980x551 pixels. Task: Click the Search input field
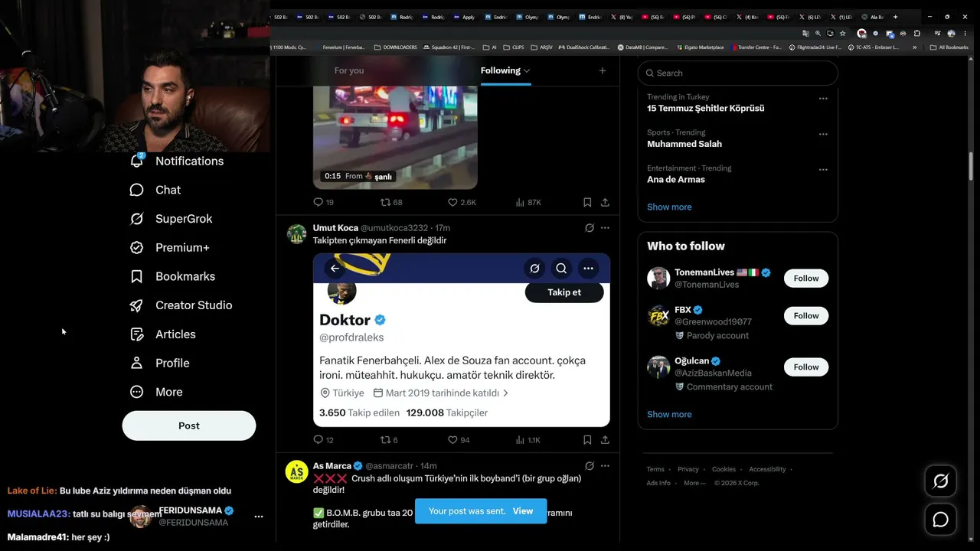point(738,73)
